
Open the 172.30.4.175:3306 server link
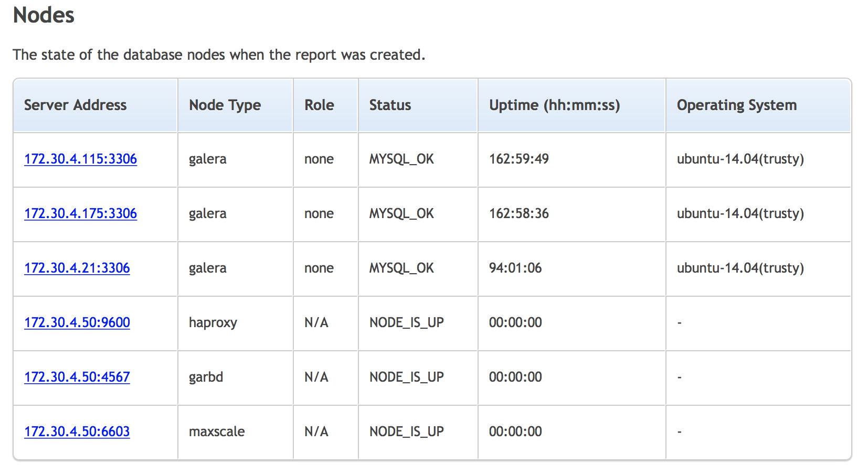pos(80,213)
